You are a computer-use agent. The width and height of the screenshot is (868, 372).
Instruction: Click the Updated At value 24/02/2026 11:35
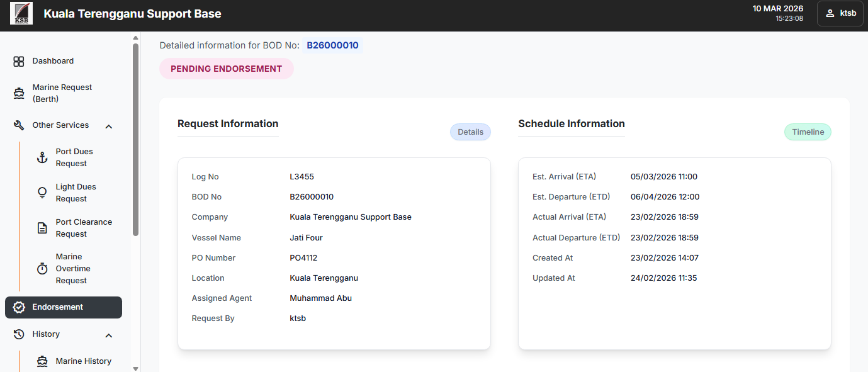point(663,278)
